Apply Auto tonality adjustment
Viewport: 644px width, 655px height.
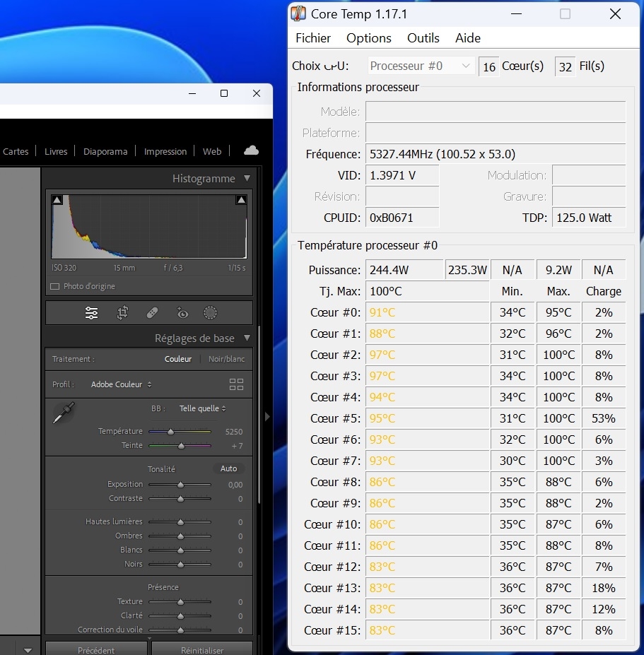tap(228, 468)
